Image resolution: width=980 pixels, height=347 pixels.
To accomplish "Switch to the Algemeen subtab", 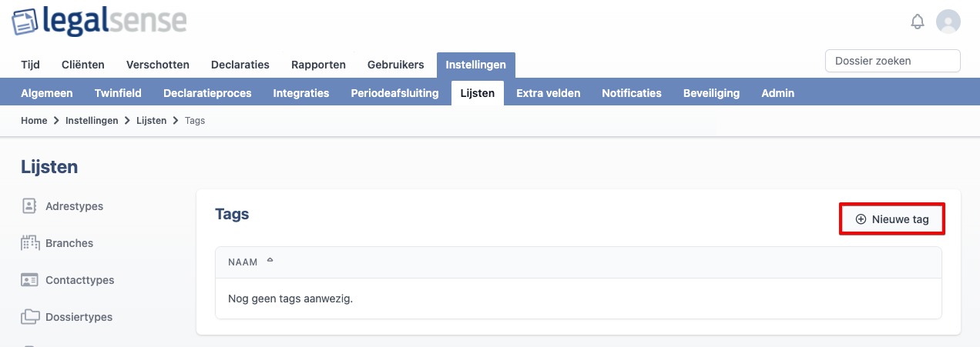I will (x=47, y=93).
